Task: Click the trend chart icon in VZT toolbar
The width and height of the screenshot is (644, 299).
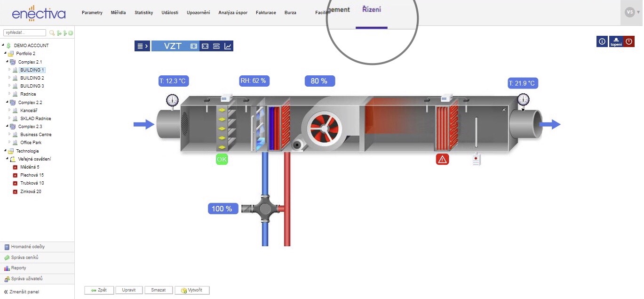Action: coord(228,46)
